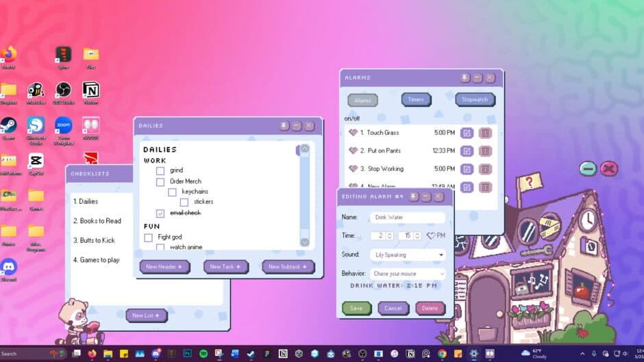The width and height of the screenshot is (644, 362).
Task: Create a New List in Checklists
Action: pos(146,315)
